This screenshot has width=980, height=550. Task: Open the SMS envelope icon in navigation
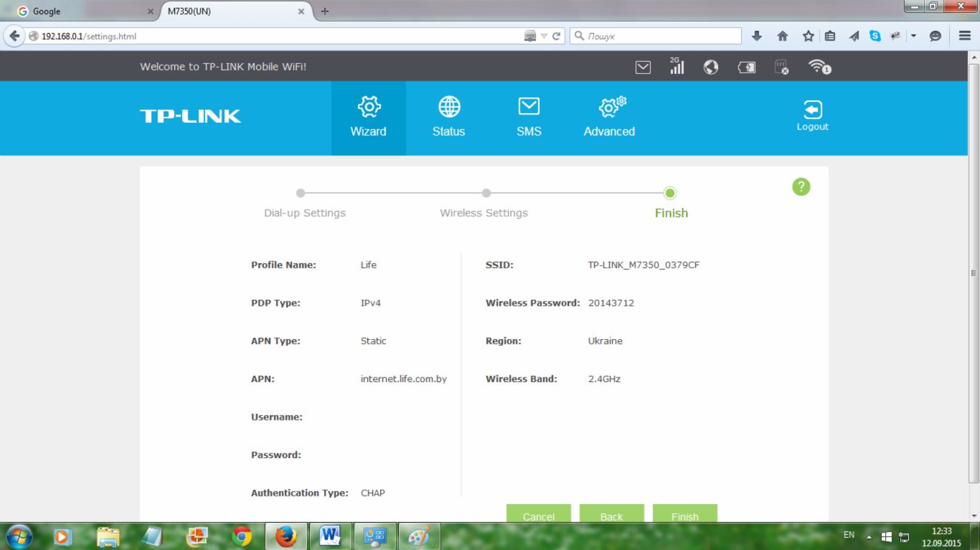coord(528,107)
